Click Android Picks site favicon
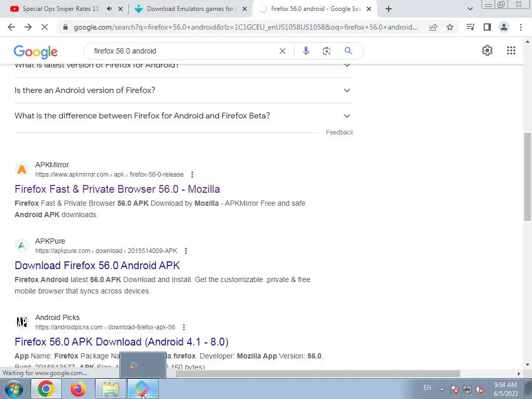 22,322
